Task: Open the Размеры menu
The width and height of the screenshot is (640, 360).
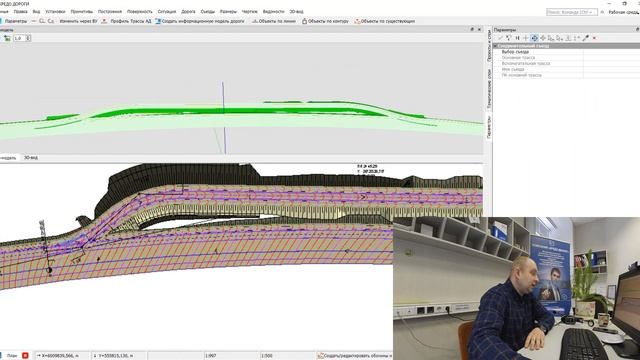Action: (x=228, y=12)
